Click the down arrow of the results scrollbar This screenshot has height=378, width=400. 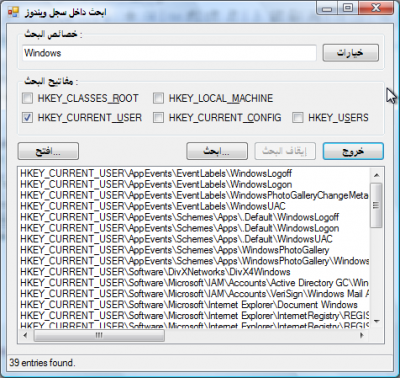click(377, 321)
